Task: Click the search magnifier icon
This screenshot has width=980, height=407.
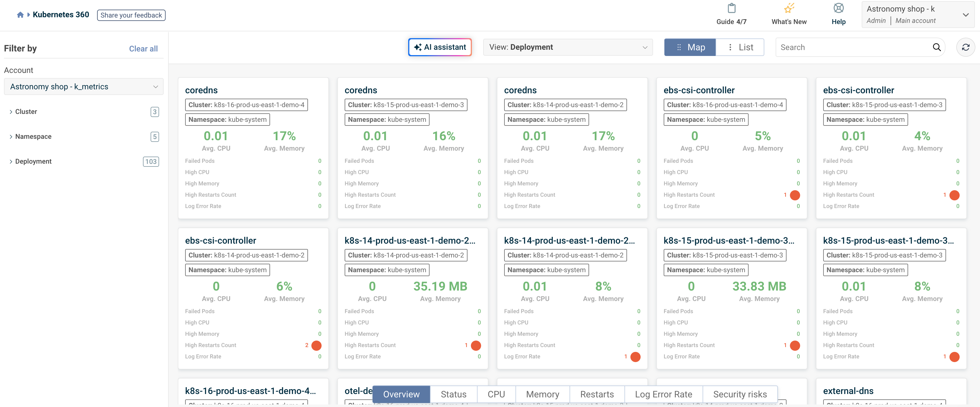Action: [937, 47]
